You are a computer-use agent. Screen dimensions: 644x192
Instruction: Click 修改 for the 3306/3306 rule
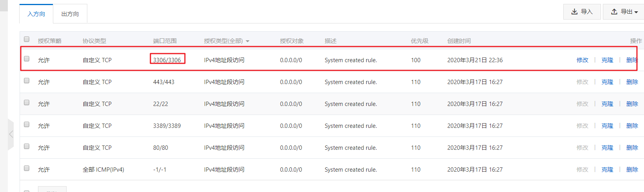[x=582, y=60]
